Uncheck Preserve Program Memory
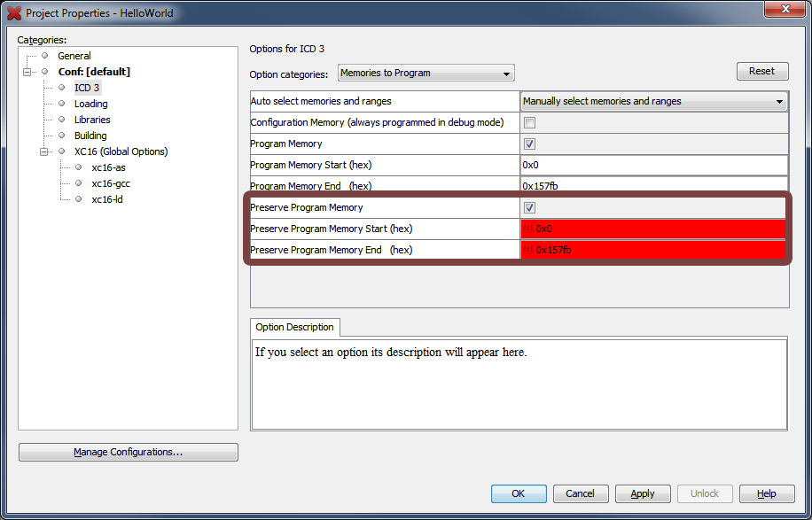 click(529, 207)
